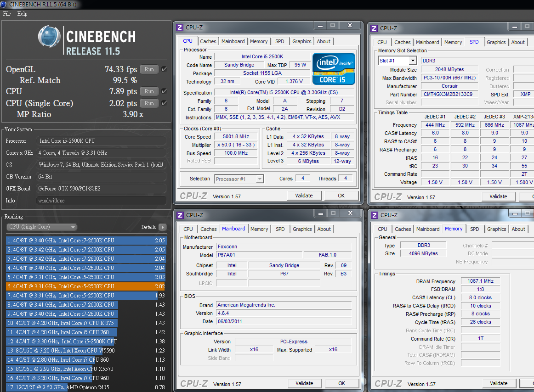Click the Multiplier value x 50.0

236,145
